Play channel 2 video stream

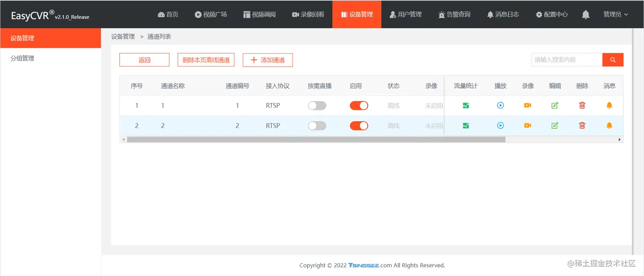[500, 125]
